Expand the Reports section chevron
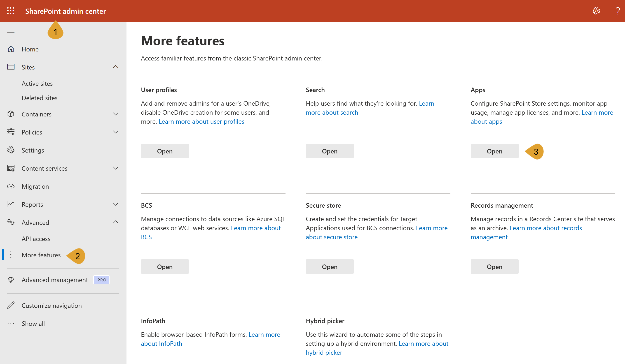This screenshot has width=625, height=364. [116, 204]
